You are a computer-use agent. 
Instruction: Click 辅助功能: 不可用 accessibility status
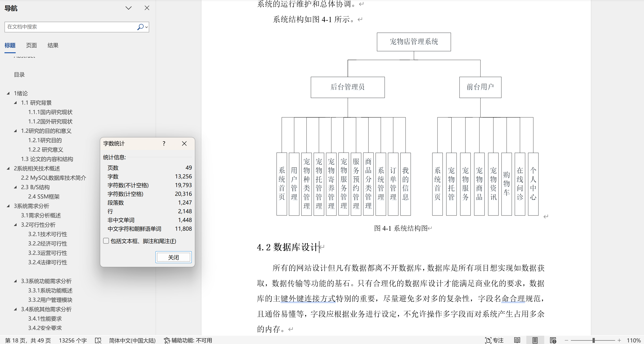[x=188, y=340]
